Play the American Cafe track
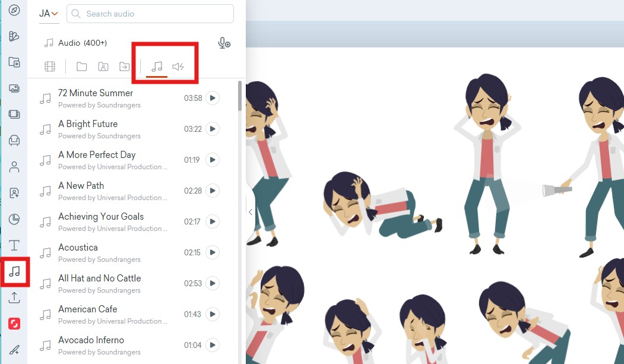 (x=213, y=314)
